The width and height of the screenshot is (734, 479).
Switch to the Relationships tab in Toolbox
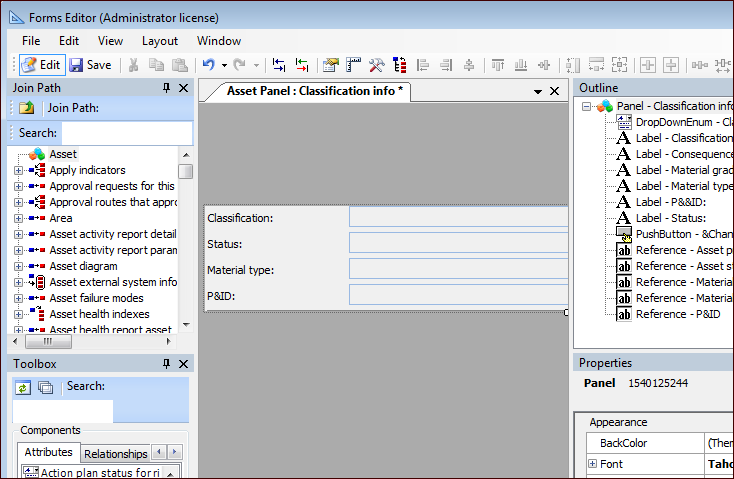[x=115, y=454]
